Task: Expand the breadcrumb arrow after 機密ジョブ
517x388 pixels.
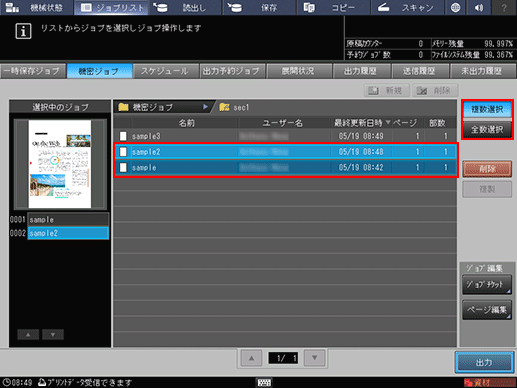Action: tap(205, 107)
